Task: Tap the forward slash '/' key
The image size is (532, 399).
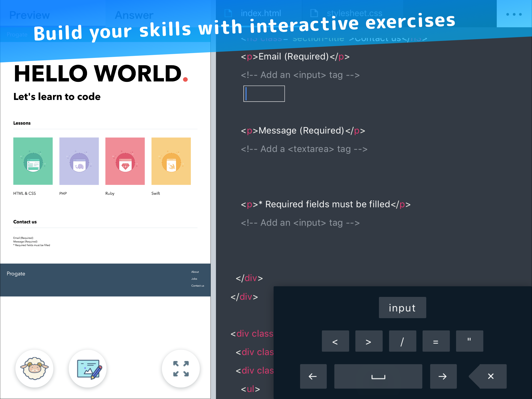Action: [x=402, y=341]
